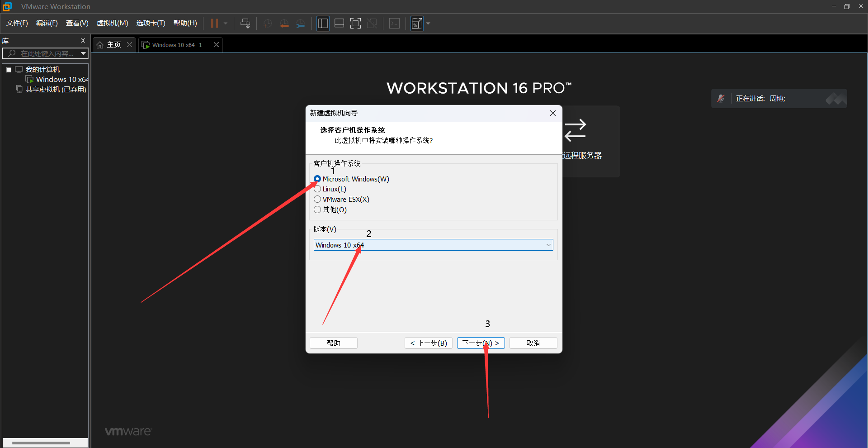Click the Unity mode toolbar icon
Image resolution: width=868 pixels, height=448 pixels.
372,24
